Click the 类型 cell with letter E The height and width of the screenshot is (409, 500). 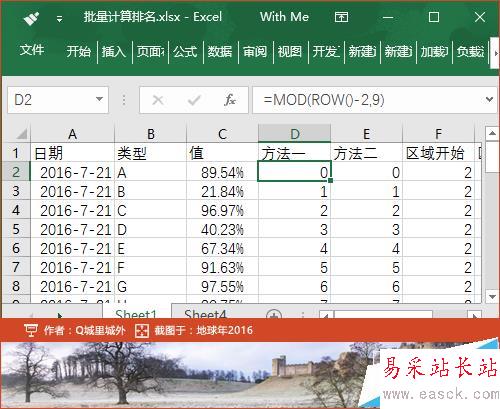click(151, 248)
